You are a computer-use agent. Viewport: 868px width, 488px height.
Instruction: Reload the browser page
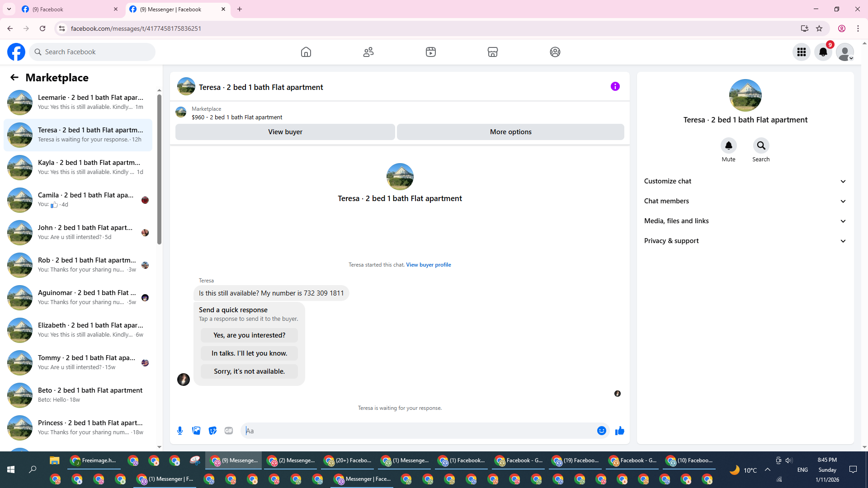point(42,28)
